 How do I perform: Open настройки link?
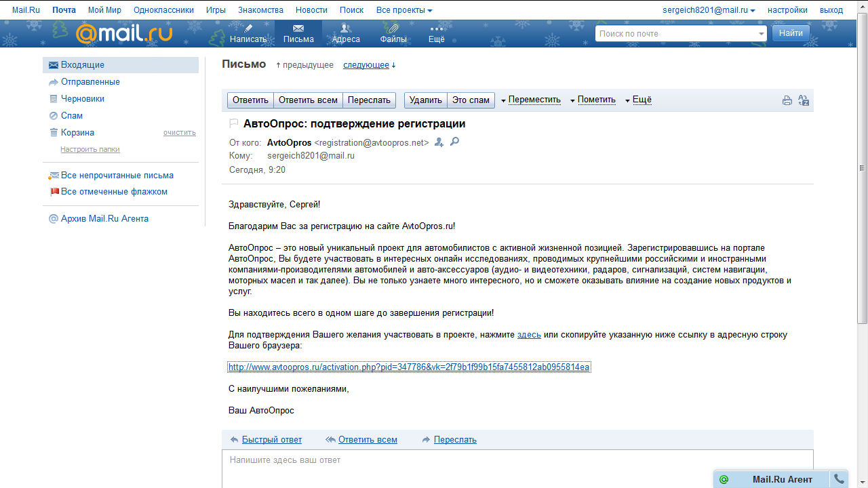pyautogui.click(x=787, y=10)
